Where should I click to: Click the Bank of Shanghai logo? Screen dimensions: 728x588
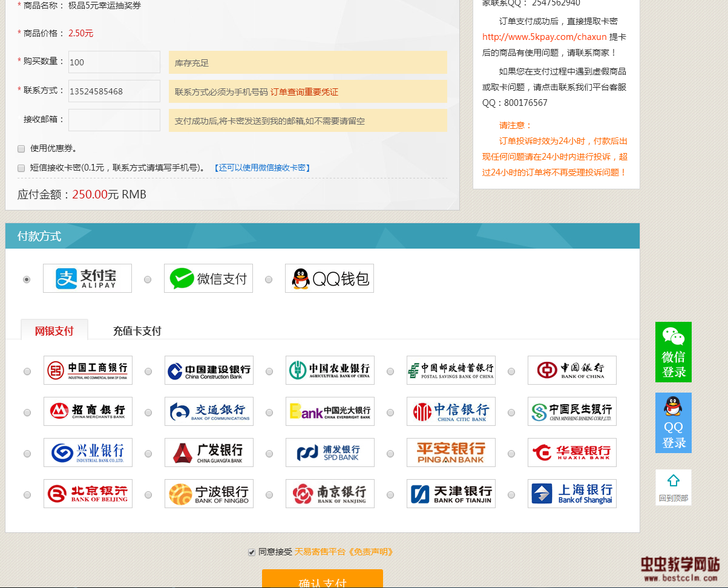572,494
